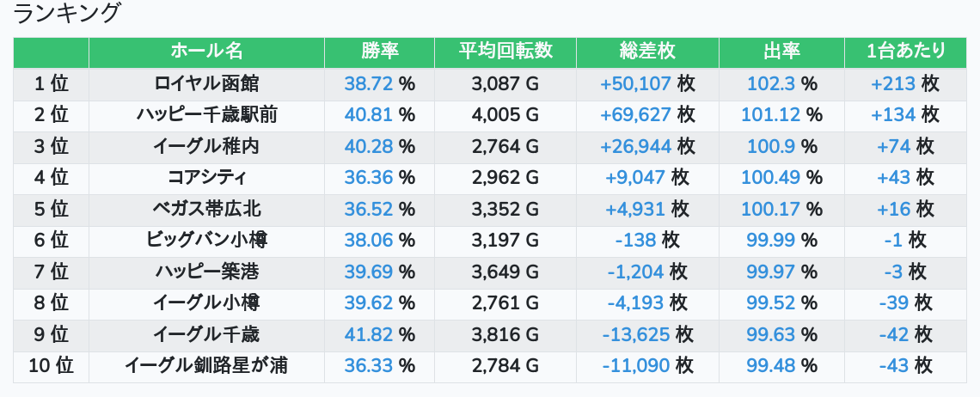This screenshot has height=397, width=980.
Task: Sort by 勝率 column header
Action: click(379, 52)
